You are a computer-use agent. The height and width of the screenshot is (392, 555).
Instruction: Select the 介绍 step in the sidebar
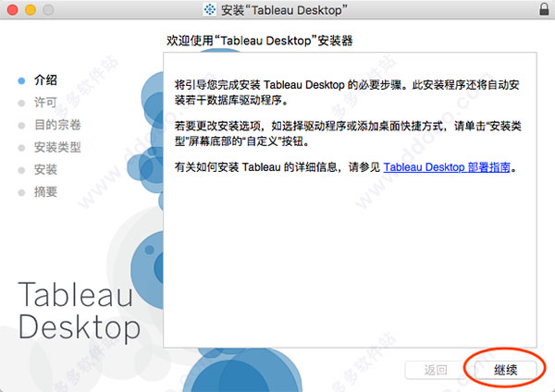45,80
